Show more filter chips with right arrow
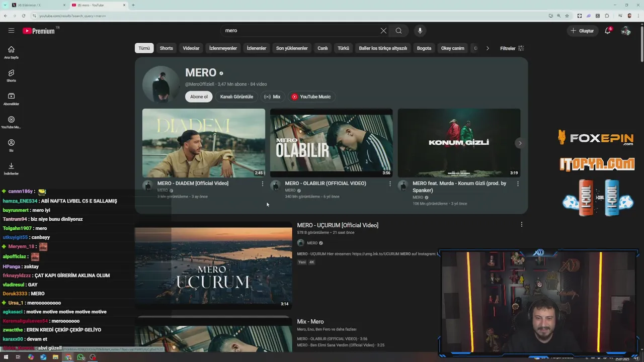 point(487,48)
